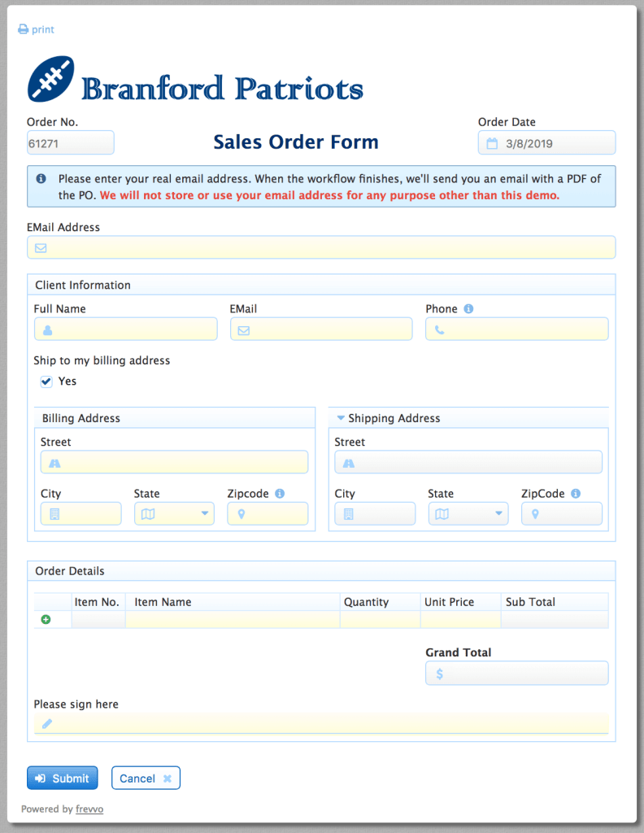The image size is (644, 833).
Task: Click the Order Details section header
Action: (x=321, y=571)
